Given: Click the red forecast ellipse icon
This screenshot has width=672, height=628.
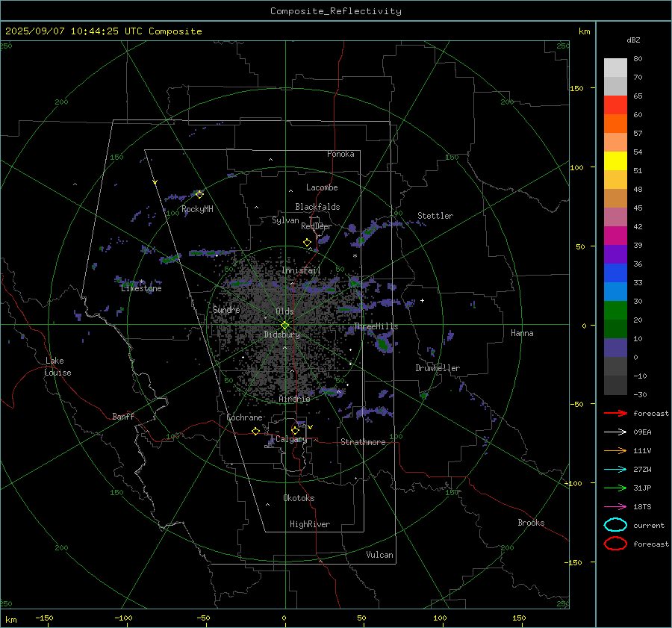Looking at the screenshot, I should (615, 544).
